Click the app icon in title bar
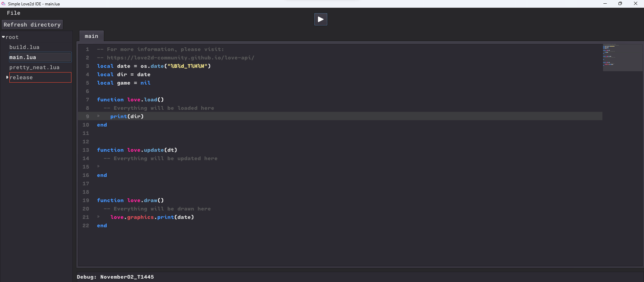The image size is (644, 282). (x=3, y=4)
